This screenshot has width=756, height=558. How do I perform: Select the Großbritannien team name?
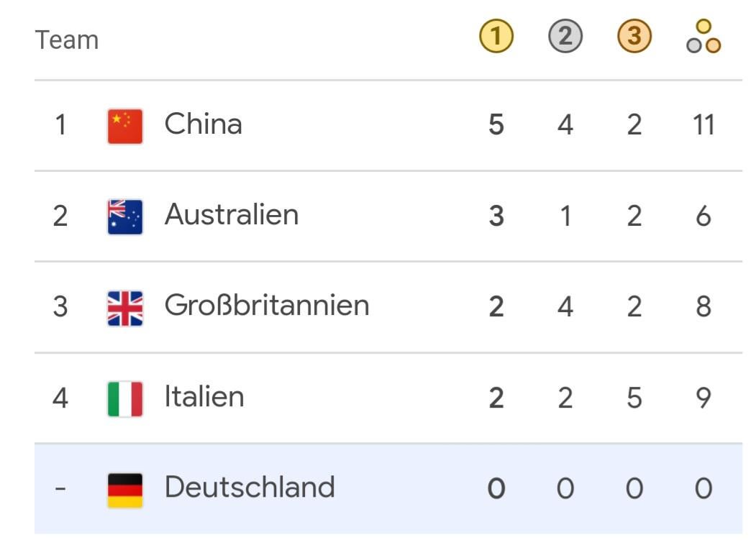tap(267, 306)
